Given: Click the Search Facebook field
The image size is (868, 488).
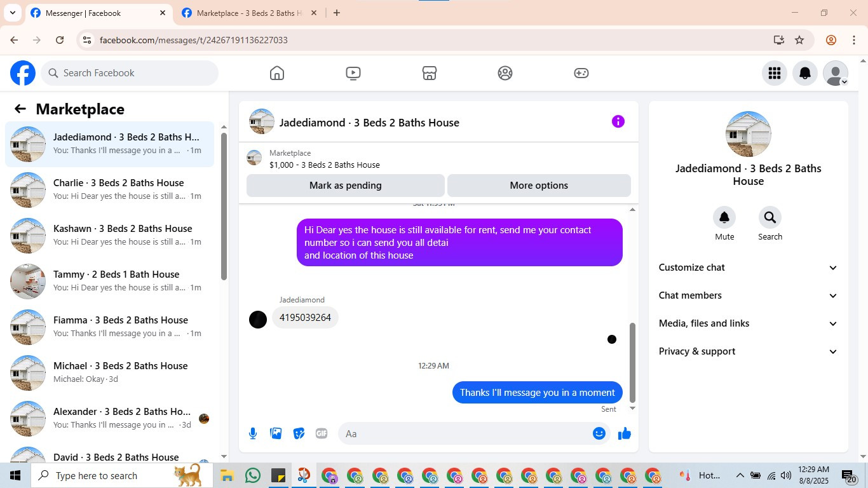Looking at the screenshot, I should click(x=130, y=73).
